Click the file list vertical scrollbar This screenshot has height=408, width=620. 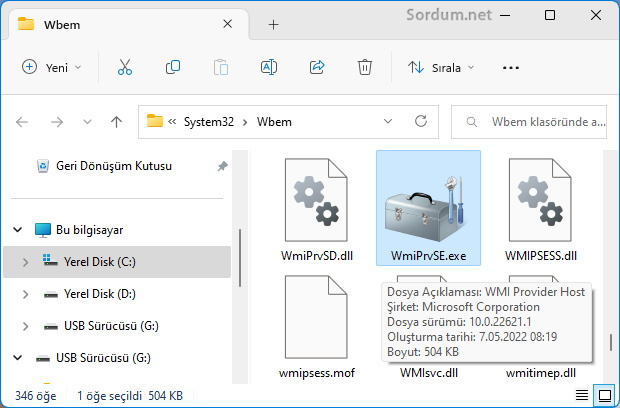pos(611,342)
